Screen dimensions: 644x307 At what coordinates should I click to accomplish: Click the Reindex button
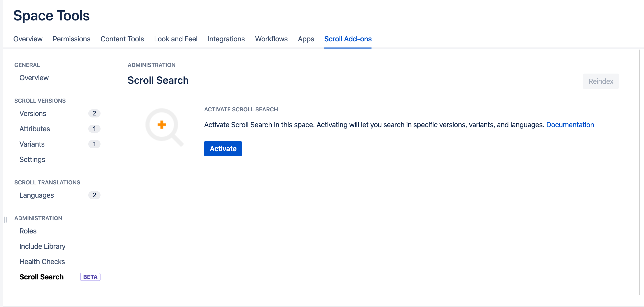(x=601, y=81)
